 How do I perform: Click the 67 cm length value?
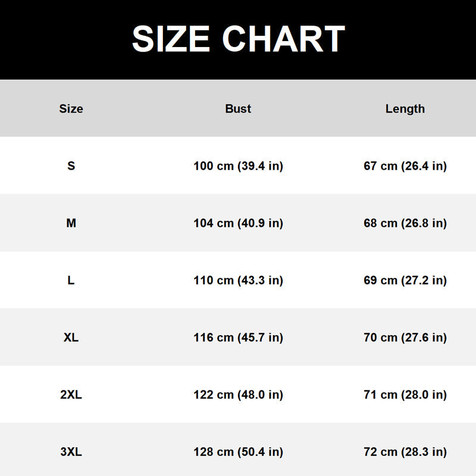tap(405, 166)
